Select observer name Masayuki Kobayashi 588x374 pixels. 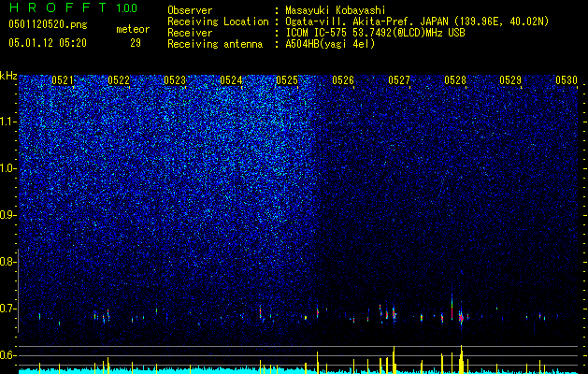tap(336, 10)
